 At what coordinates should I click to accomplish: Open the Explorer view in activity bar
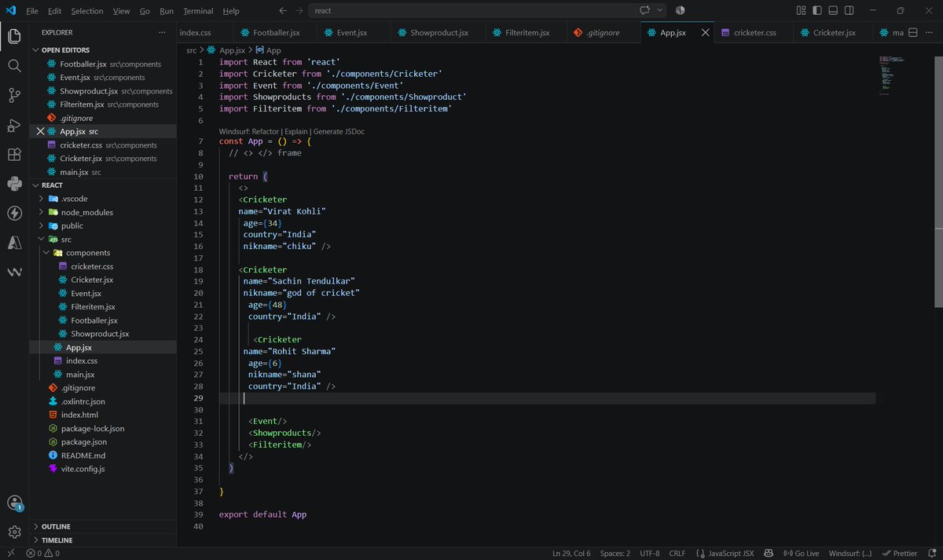click(14, 36)
